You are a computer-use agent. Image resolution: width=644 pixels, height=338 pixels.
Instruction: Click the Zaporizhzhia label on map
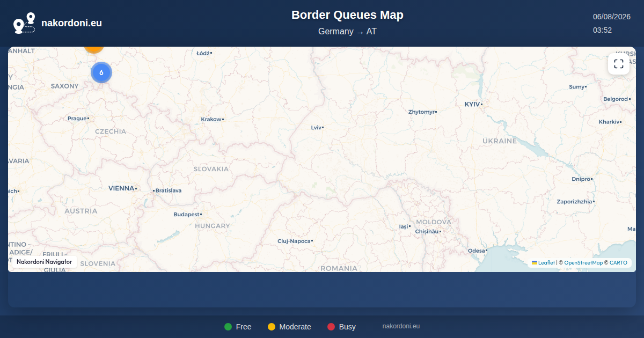pos(575,202)
